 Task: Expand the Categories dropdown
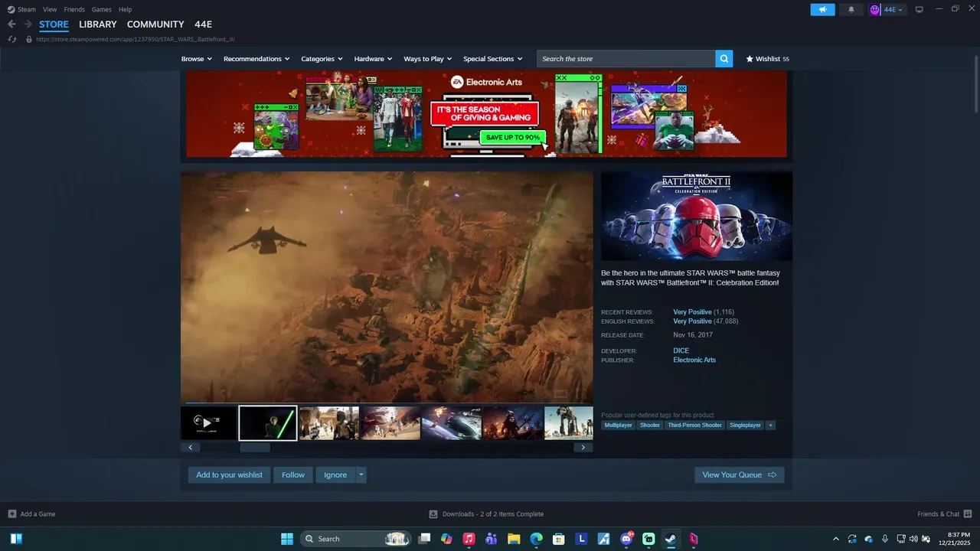point(322,59)
